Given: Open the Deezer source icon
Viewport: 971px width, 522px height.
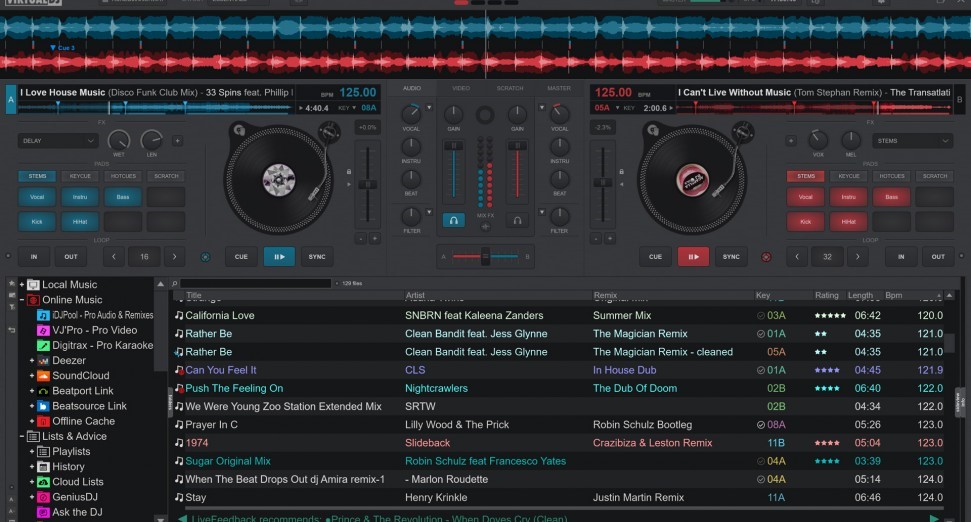Looking at the screenshot, I should click(43, 361).
